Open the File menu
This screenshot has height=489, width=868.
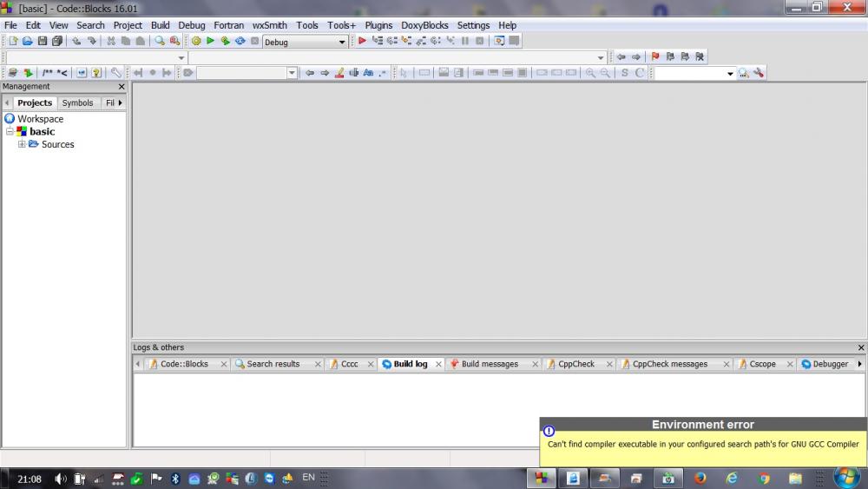point(10,25)
